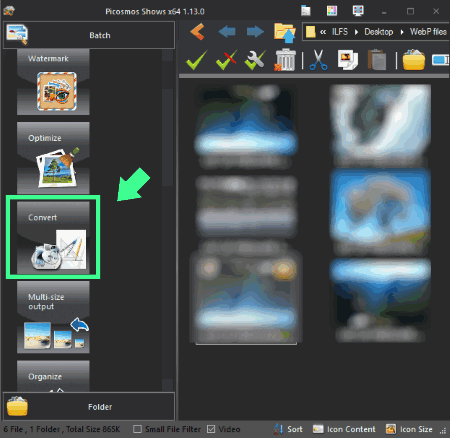
Task: Click ILFS in the address path
Action: tap(340, 32)
